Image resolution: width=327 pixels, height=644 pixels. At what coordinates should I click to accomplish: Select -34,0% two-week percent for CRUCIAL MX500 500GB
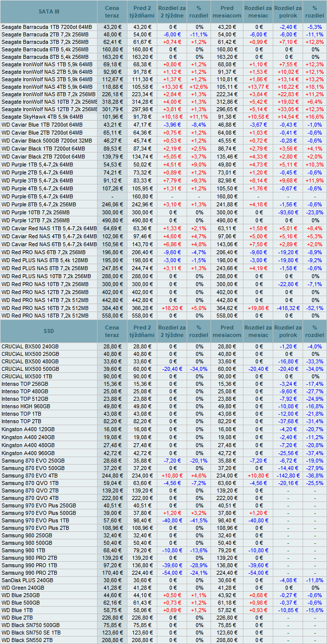click(x=199, y=368)
